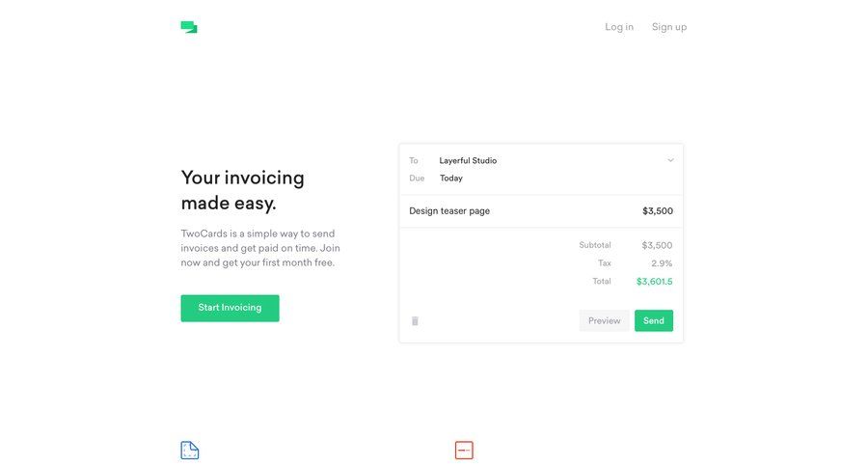Select the Layerful Studio recipient field
868x467 pixels.
click(468, 160)
